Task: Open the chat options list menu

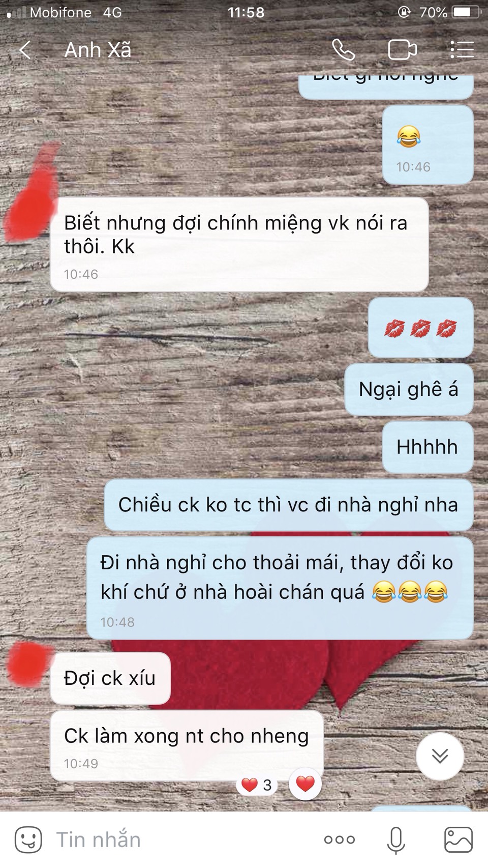Action: [x=462, y=50]
